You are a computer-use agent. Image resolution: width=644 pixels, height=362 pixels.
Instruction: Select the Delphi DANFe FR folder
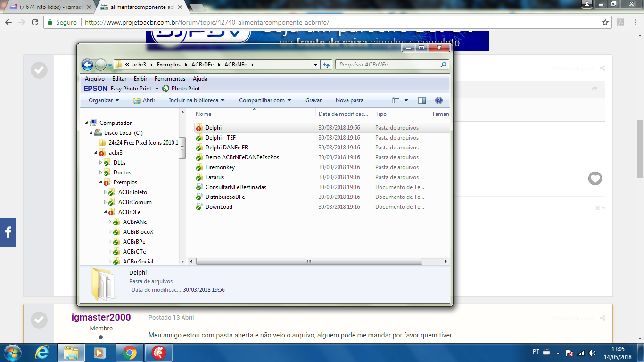coord(227,148)
